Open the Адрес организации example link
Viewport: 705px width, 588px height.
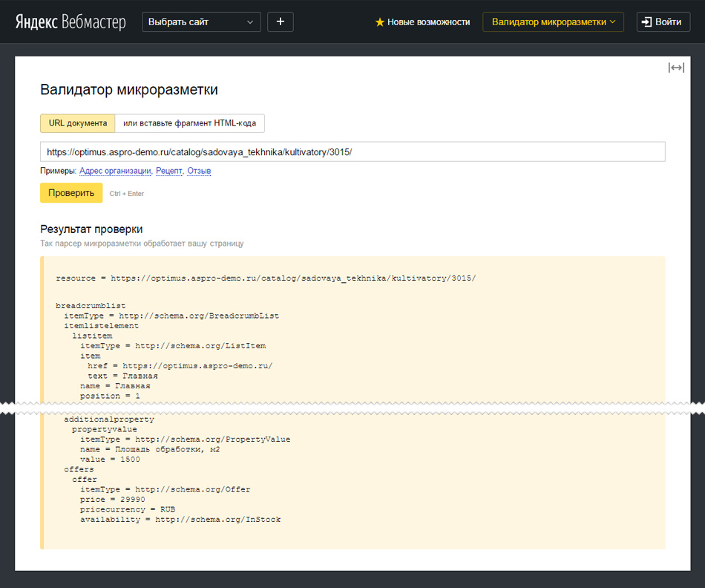click(x=115, y=171)
